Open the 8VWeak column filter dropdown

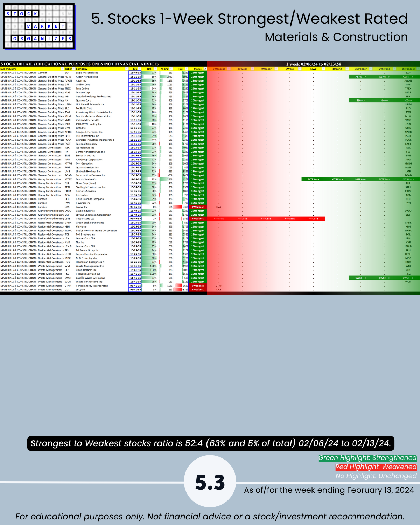pyautogui.click(x=252, y=69)
